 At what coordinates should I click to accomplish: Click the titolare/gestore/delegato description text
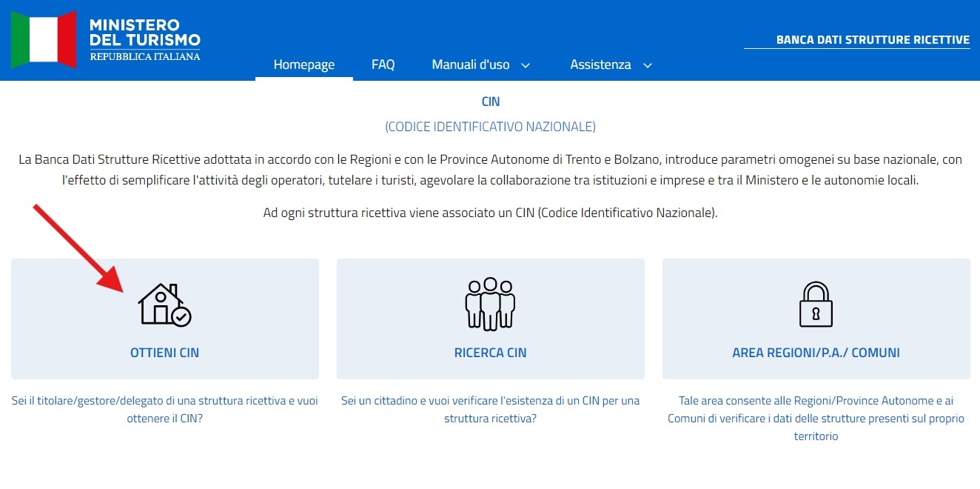click(165, 409)
